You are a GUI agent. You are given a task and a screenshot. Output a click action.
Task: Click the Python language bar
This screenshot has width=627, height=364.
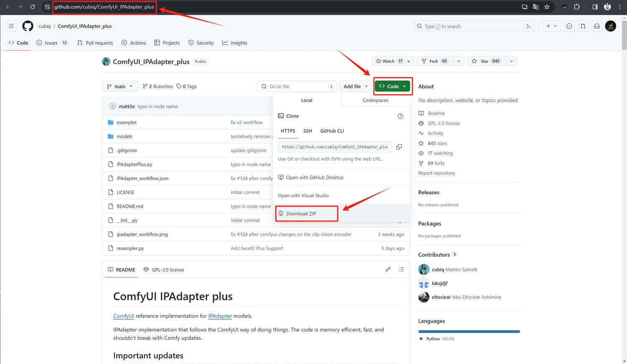tap(469, 331)
